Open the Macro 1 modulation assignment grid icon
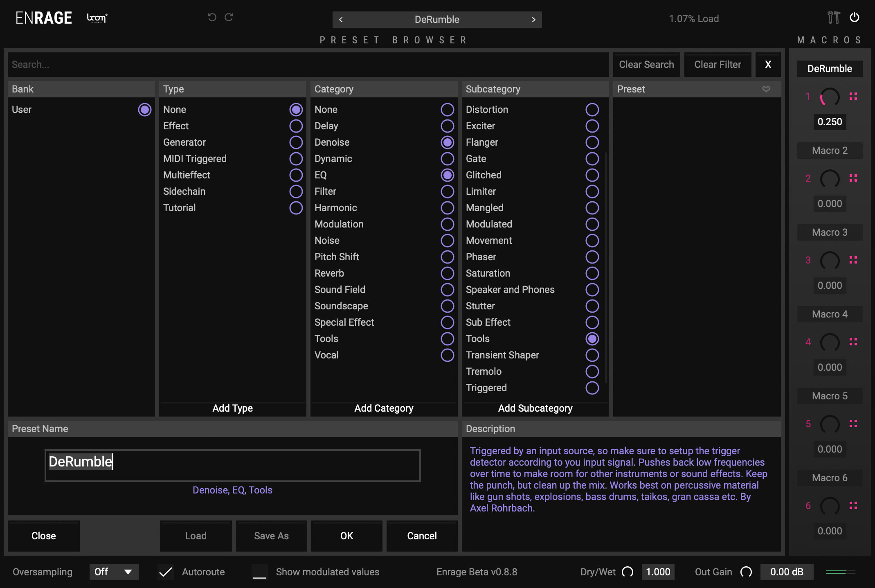This screenshot has height=588, width=875. [x=853, y=97]
